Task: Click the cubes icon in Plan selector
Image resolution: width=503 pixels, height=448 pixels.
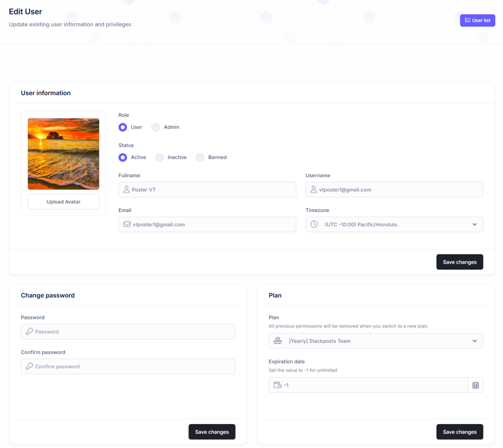Action: click(x=278, y=341)
